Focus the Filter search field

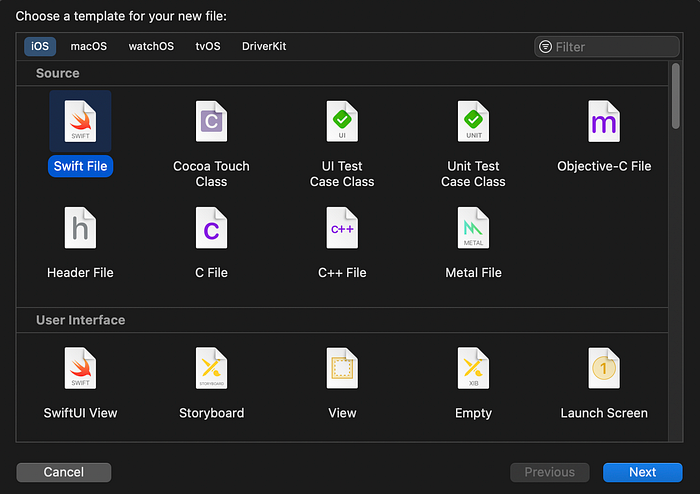click(x=607, y=46)
